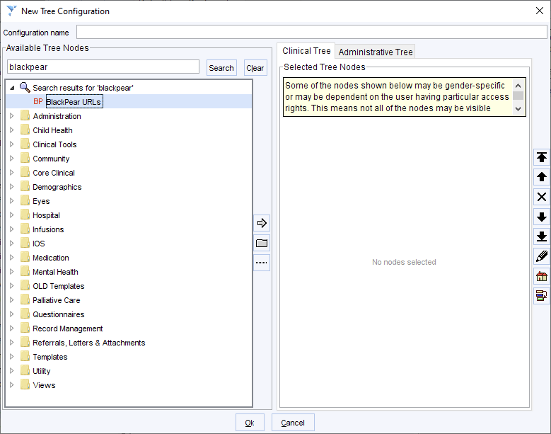Move selected node up one position
The width and height of the screenshot is (551, 434).
coord(542,177)
